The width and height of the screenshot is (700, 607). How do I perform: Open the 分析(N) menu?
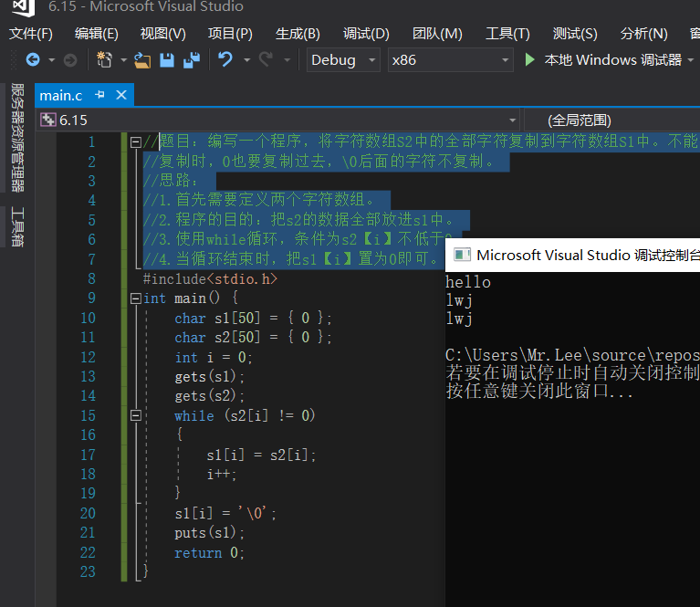pos(643,34)
